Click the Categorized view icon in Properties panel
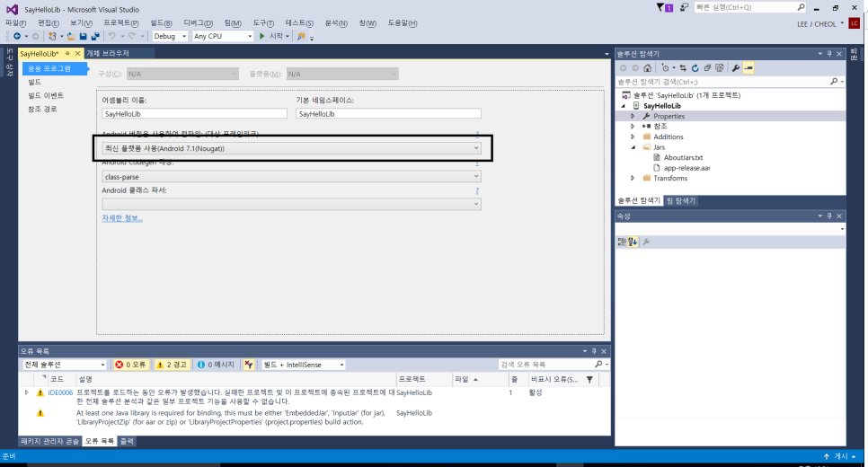The image size is (868, 467). point(622,242)
